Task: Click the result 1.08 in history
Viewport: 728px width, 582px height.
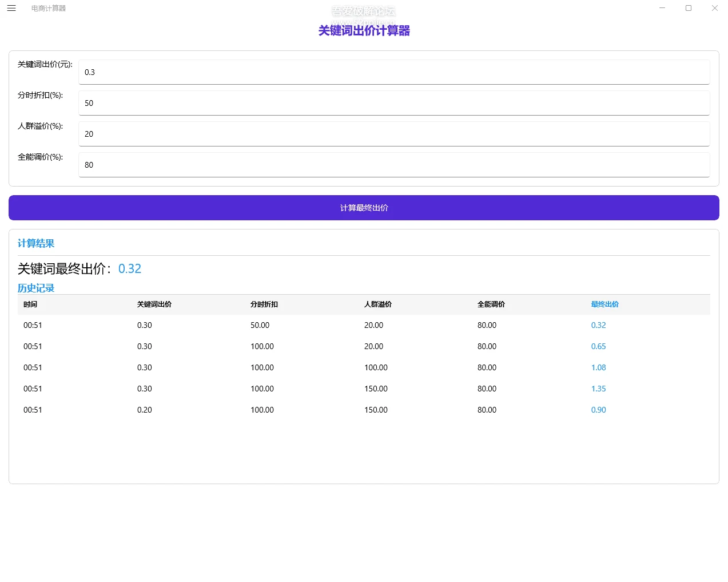Action: click(598, 367)
